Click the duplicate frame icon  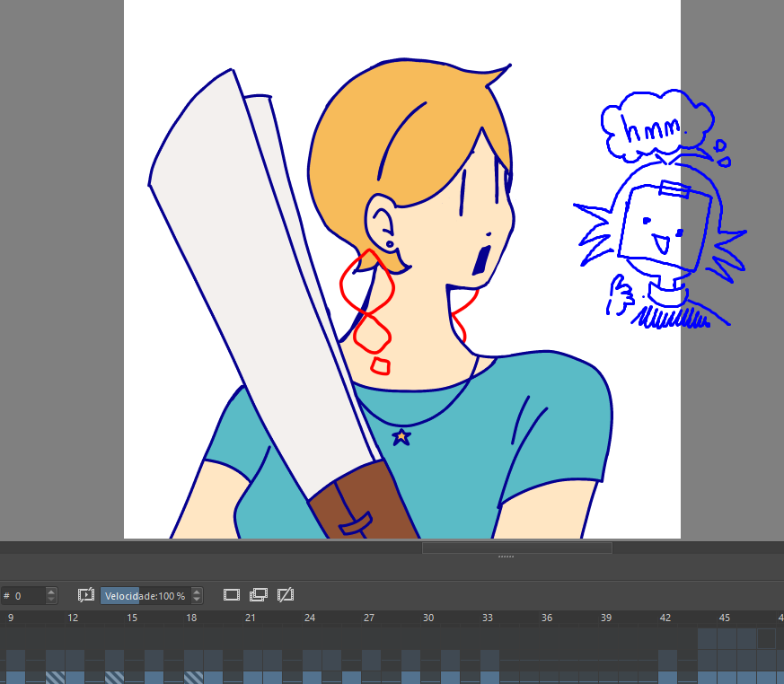coord(259,595)
